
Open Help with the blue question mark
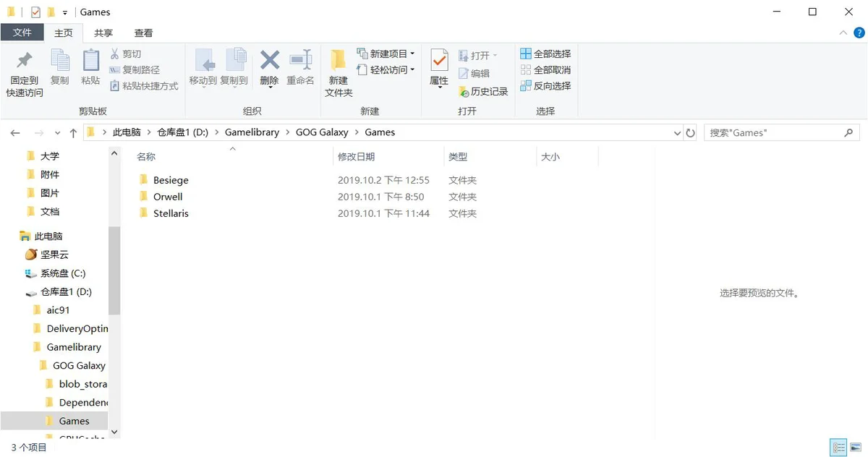[x=859, y=33]
